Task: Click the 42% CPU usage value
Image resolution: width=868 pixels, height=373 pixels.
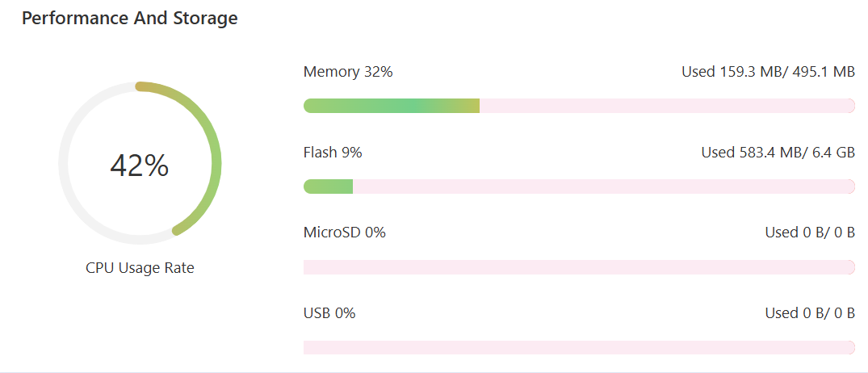Action: coord(140,166)
